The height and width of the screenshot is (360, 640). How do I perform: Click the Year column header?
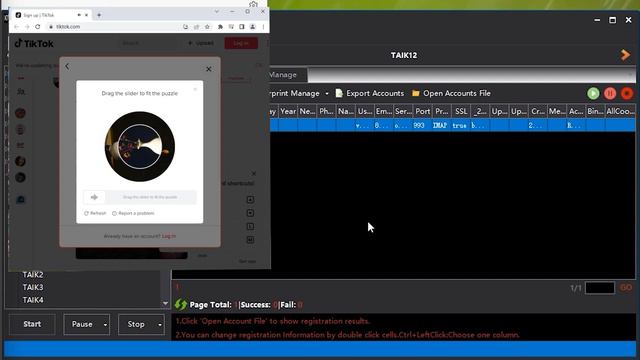[288, 111]
